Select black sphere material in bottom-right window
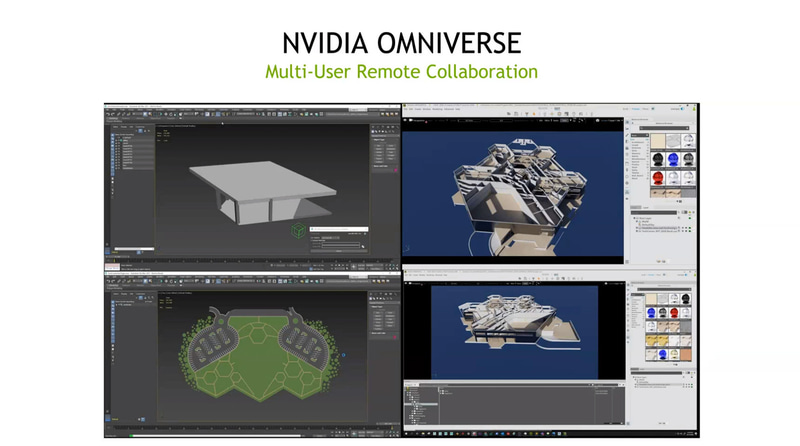 [685, 299]
